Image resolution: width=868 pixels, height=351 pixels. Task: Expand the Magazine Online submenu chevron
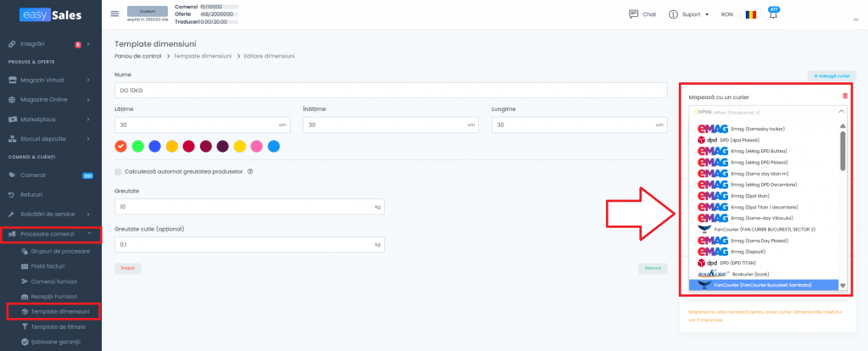(x=88, y=100)
